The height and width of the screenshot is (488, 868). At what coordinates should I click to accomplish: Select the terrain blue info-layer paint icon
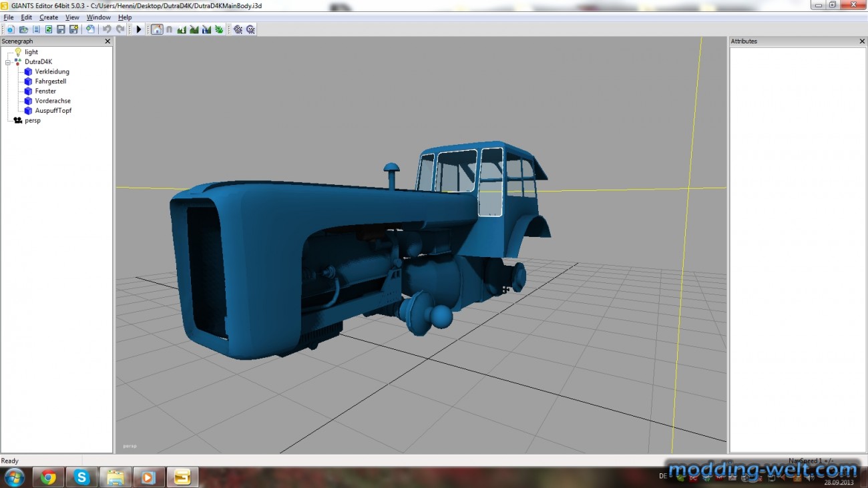click(206, 29)
